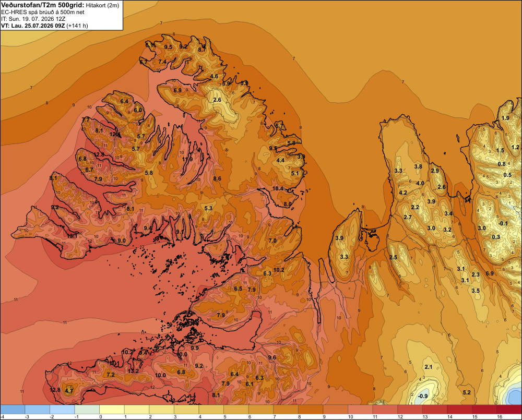Pick the legend swatch between 15 and 16
Viewport: 522px width, 420px height.
[485, 410]
